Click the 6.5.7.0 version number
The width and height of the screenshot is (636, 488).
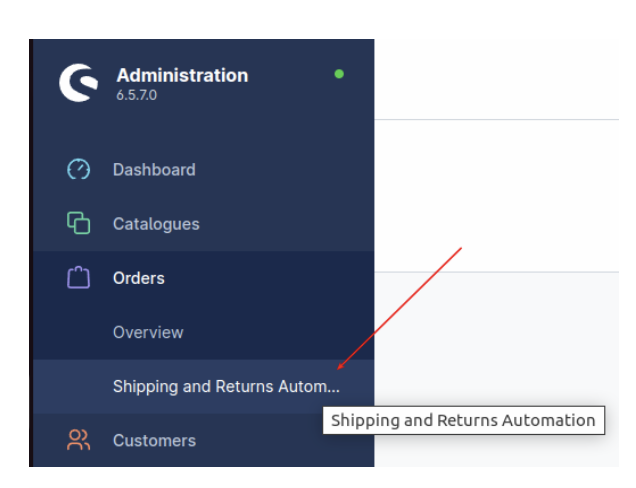pyautogui.click(x=136, y=95)
